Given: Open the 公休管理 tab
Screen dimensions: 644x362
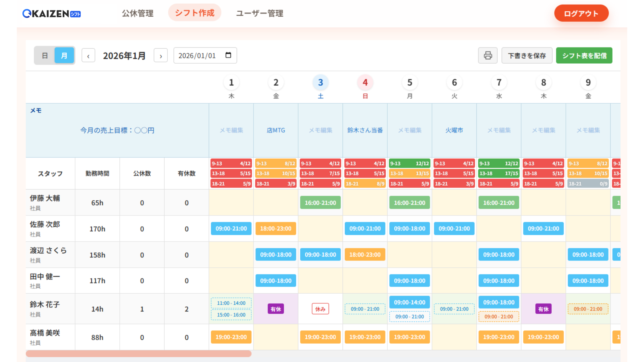Looking at the screenshot, I should [138, 13].
